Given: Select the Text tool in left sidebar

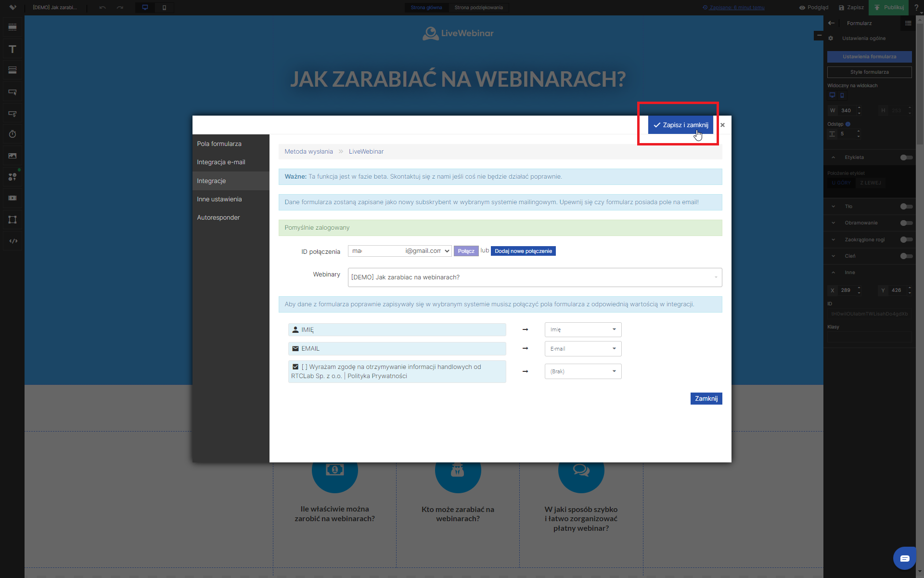Looking at the screenshot, I should (13, 49).
